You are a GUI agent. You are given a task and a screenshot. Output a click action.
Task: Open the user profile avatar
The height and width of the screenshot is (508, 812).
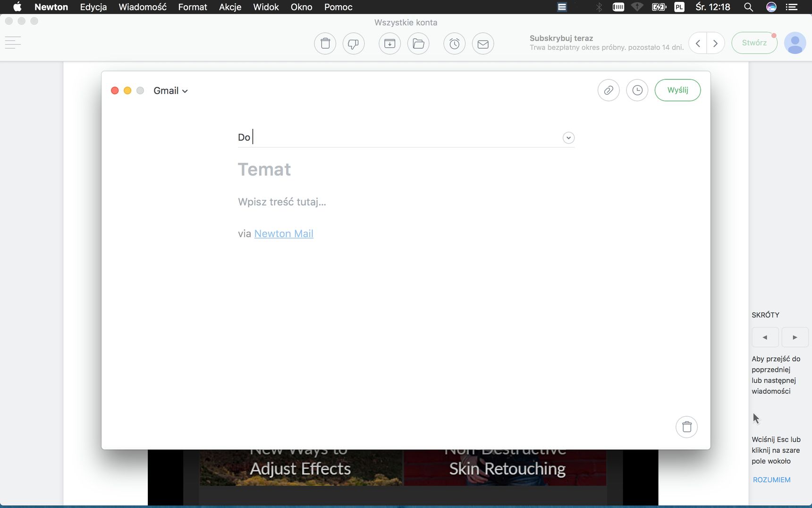pyautogui.click(x=795, y=43)
